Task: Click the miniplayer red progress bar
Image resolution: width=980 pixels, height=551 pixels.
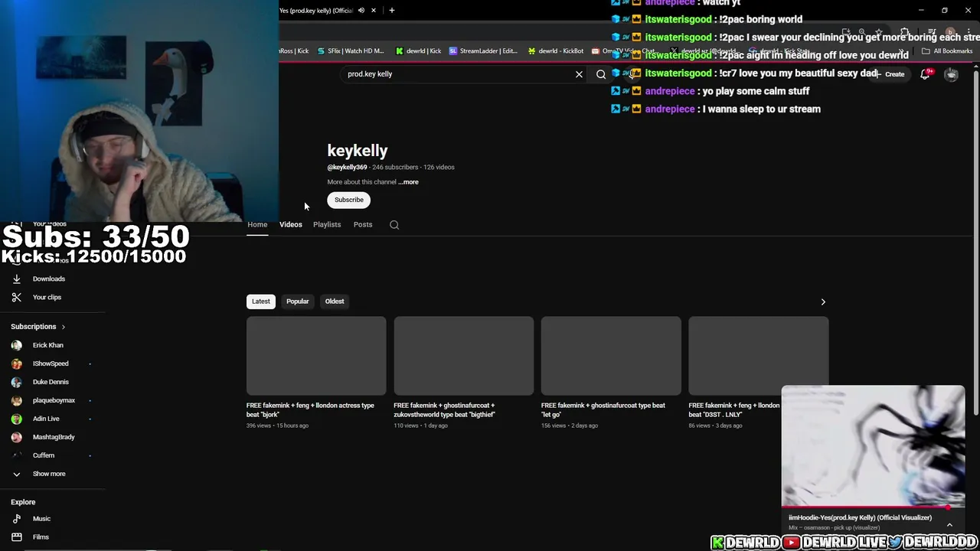Action: pyautogui.click(x=873, y=507)
